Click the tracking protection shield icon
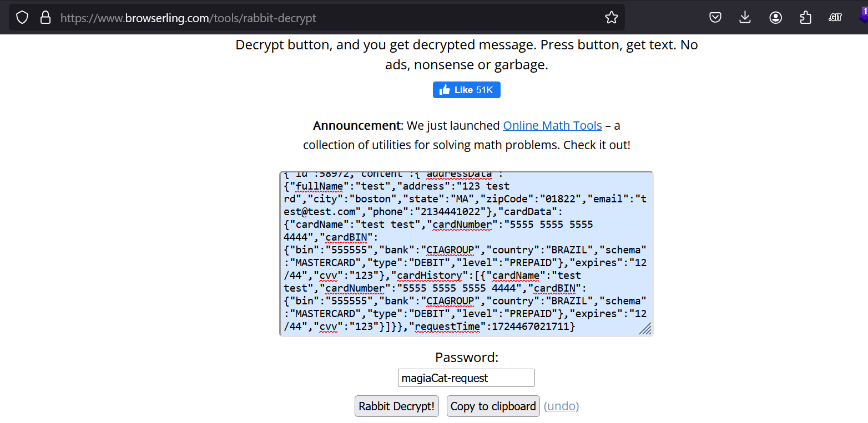The width and height of the screenshot is (868, 423). (x=22, y=18)
